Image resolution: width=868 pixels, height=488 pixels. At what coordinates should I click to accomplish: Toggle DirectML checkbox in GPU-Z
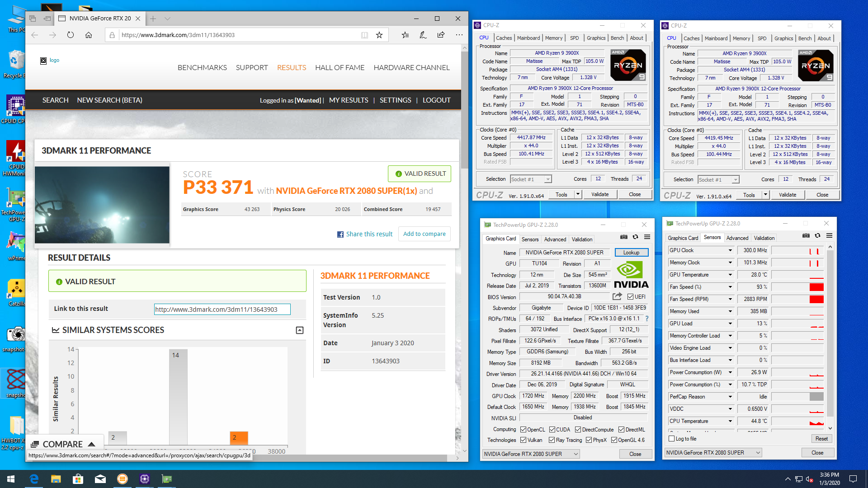coord(622,430)
